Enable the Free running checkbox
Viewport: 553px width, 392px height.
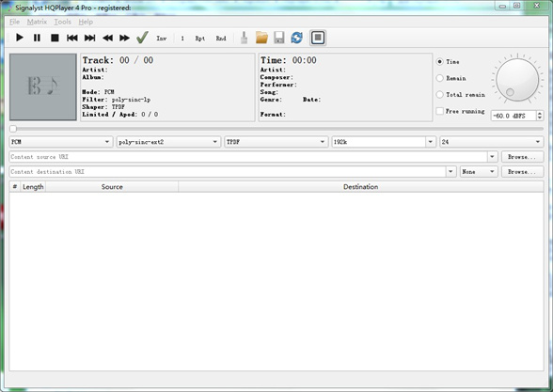(440, 111)
